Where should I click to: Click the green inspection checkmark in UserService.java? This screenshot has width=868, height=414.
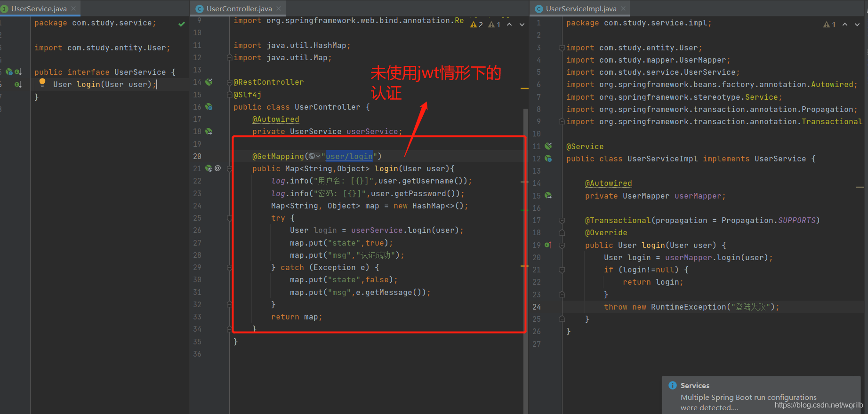(182, 24)
